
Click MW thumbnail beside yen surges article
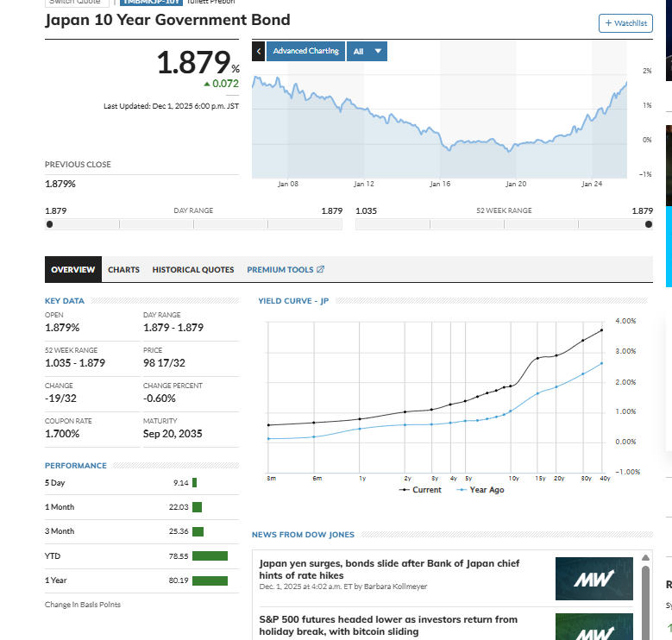tap(594, 579)
